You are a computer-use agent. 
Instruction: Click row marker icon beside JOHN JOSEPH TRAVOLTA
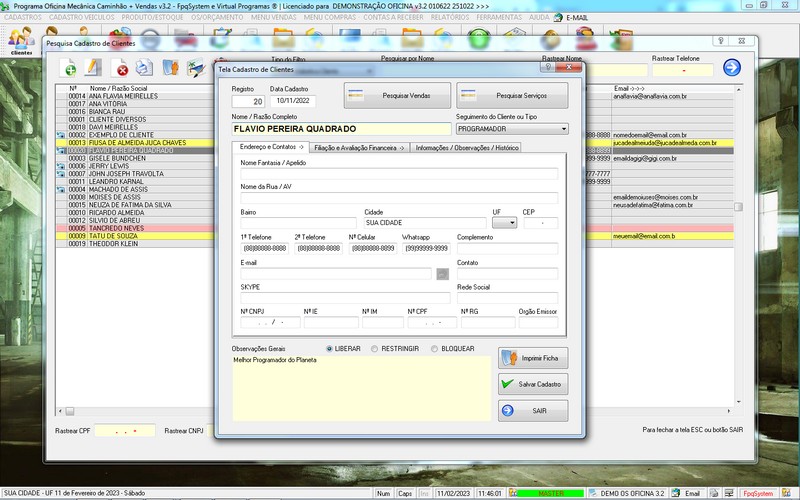61,174
